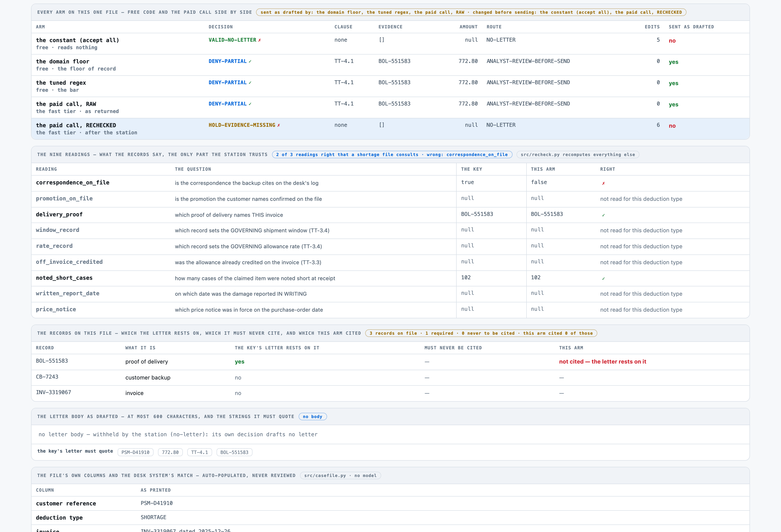The width and height of the screenshot is (781, 532).
Task: Click the edits count 6 for RECHECKED arm
Action: 658,125
